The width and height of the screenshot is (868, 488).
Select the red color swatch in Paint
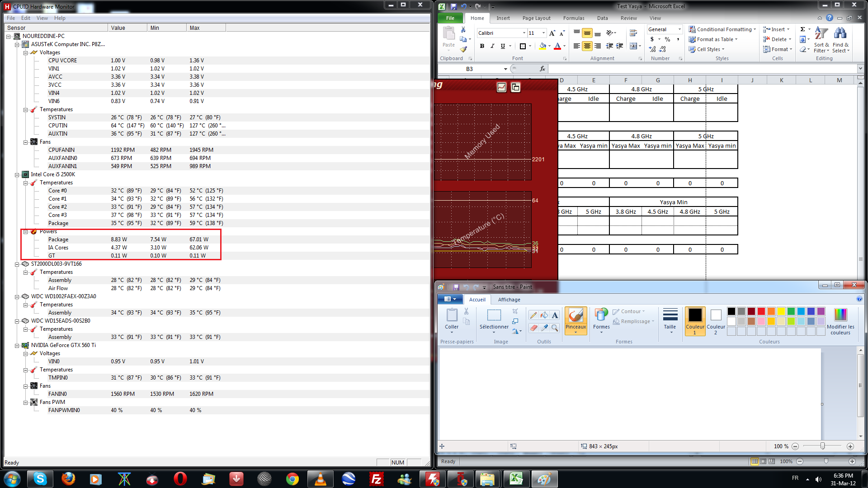pyautogui.click(x=761, y=311)
